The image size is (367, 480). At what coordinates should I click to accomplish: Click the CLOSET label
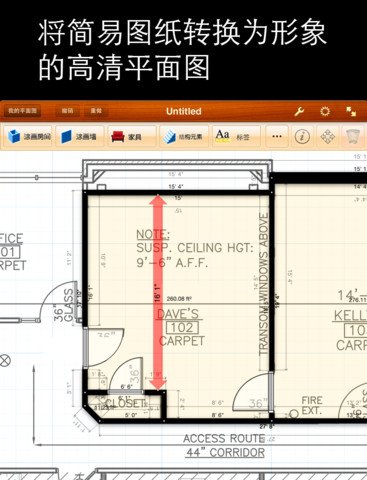tap(126, 403)
